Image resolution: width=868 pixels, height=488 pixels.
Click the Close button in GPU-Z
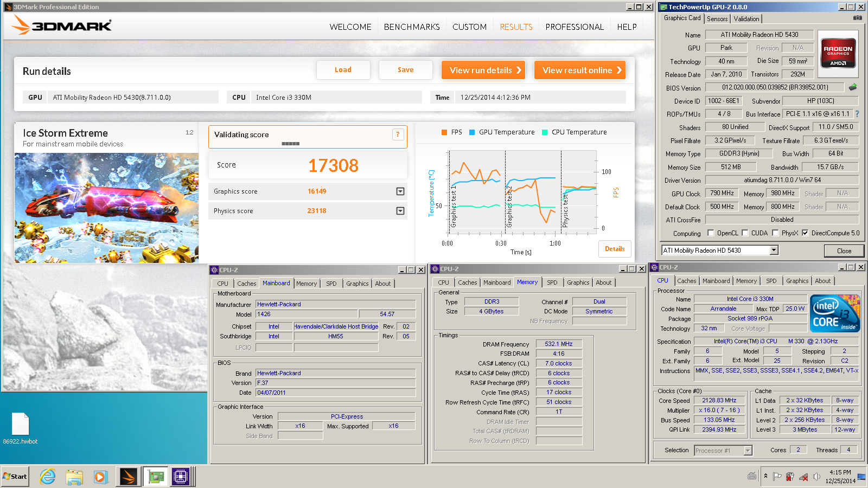pos(844,251)
